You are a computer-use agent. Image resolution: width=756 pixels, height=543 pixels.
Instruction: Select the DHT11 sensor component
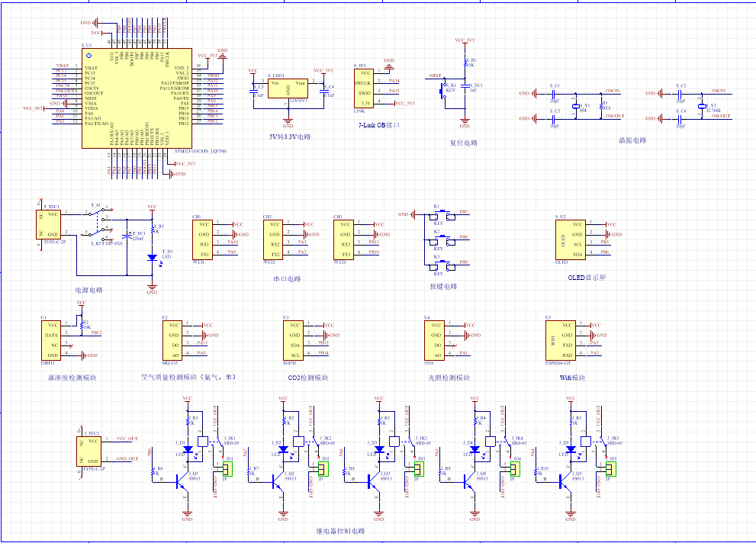point(52,339)
